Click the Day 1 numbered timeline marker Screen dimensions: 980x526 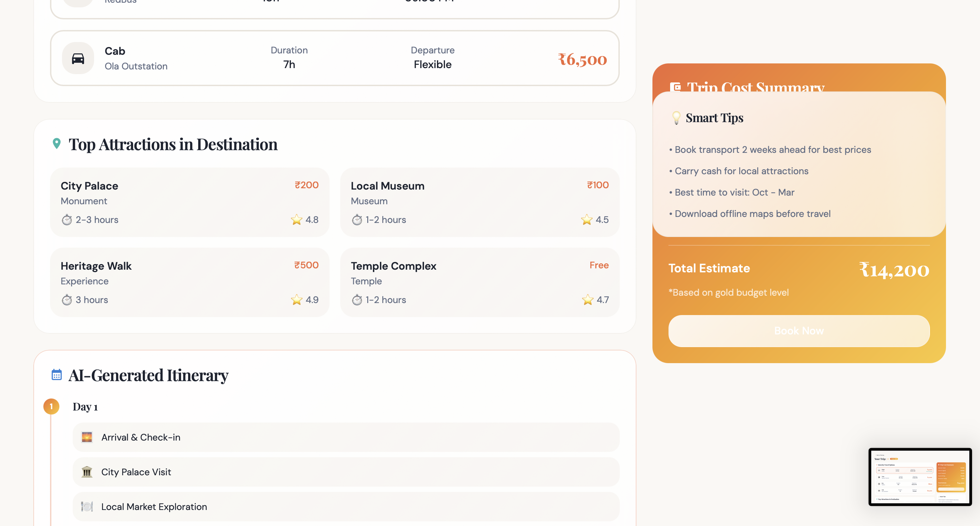(x=51, y=407)
